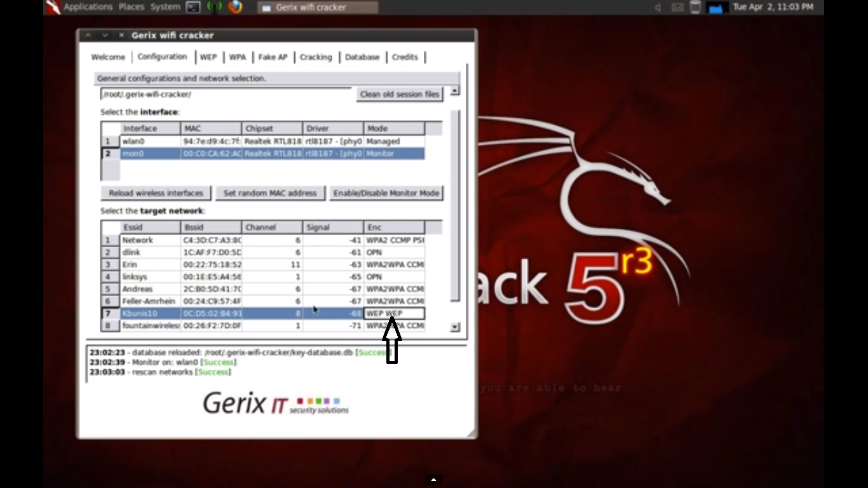Sort networks by Bssid column header

(x=211, y=227)
